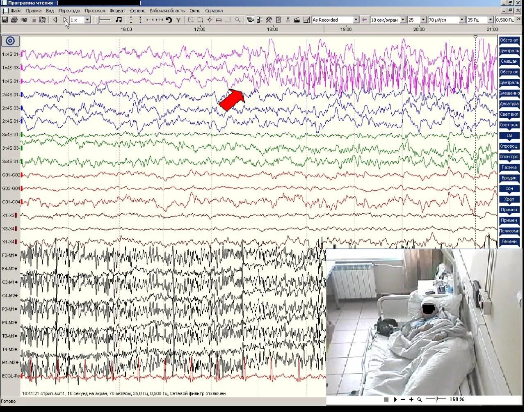Click the Y-shaped filter icon

178,20
